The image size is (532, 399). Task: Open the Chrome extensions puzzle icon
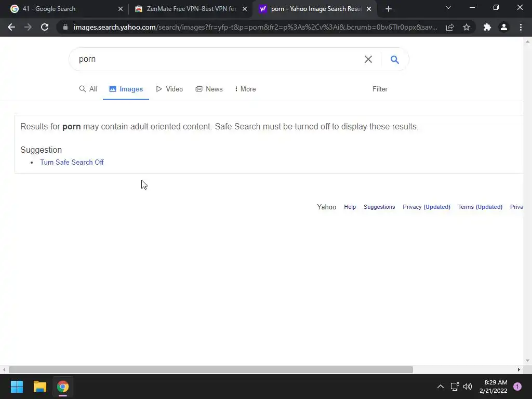coord(487,27)
